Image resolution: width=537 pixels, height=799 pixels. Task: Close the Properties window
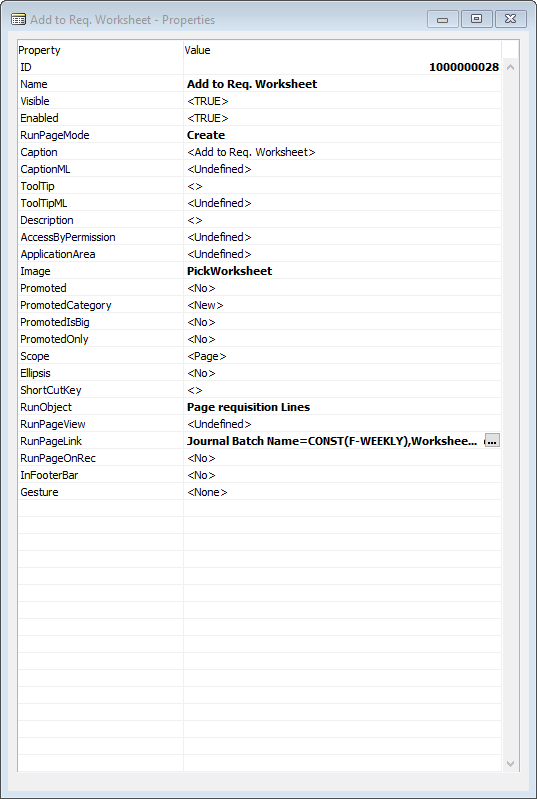[x=511, y=19]
